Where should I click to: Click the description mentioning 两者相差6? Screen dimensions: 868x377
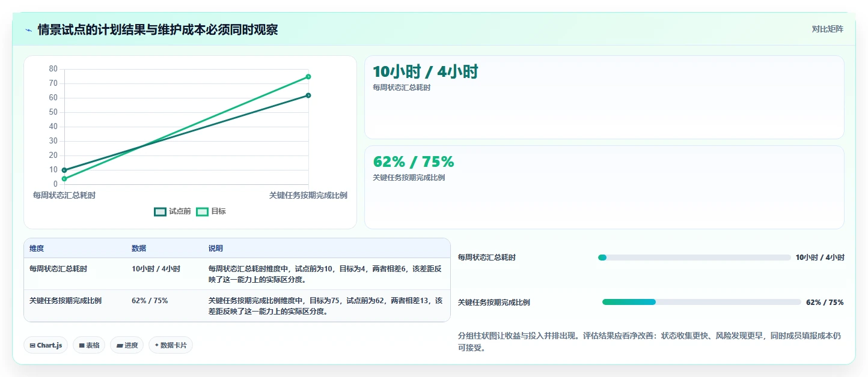tap(325, 274)
